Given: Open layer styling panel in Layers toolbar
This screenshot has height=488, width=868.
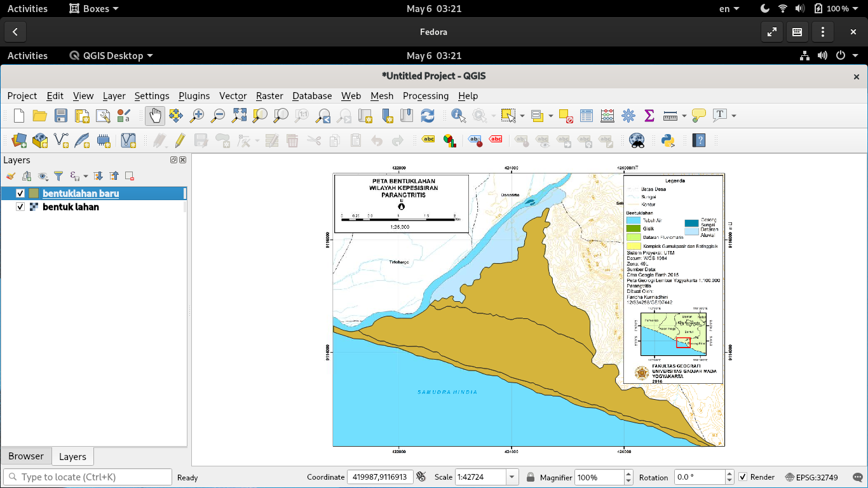Looking at the screenshot, I should pos(10,175).
